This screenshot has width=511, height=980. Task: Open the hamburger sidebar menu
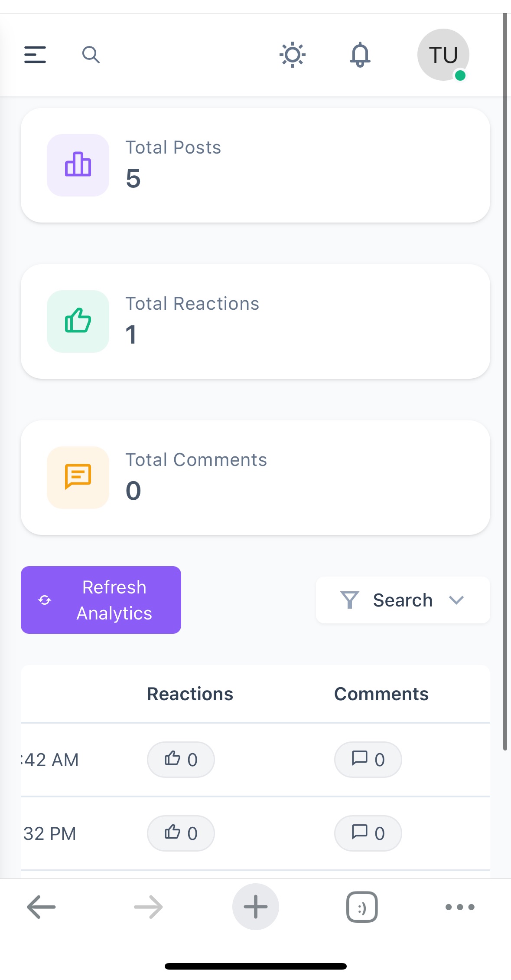pos(35,55)
